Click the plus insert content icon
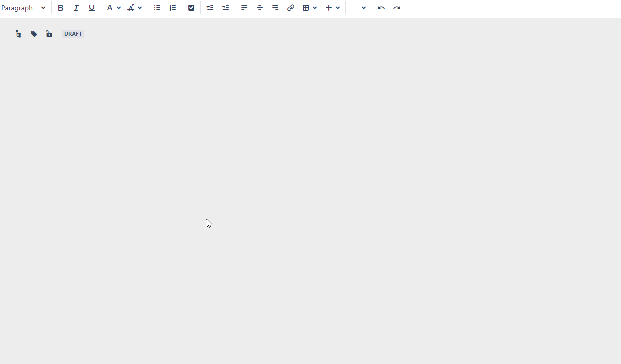The width and height of the screenshot is (621, 364). pyautogui.click(x=329, y=8)
